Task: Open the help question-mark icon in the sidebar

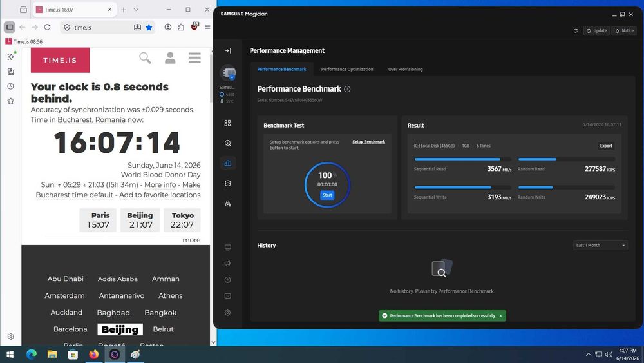Action: 227,280
